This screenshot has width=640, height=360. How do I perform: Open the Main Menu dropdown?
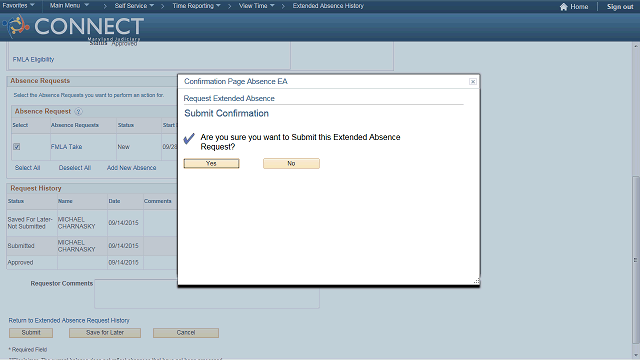[x=69, y=6]
